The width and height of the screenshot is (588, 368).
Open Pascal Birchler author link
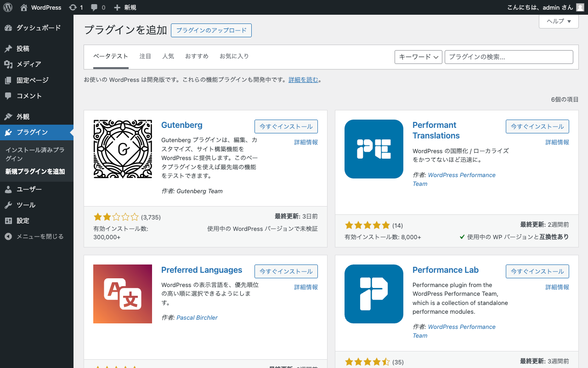(197, 318)
